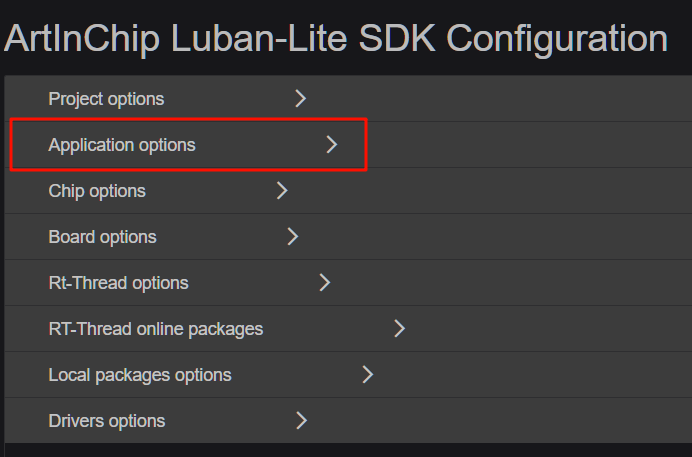692x457 pixels.
Task: Click the Board options chevron icon
Action: click(x=293, y=237)
